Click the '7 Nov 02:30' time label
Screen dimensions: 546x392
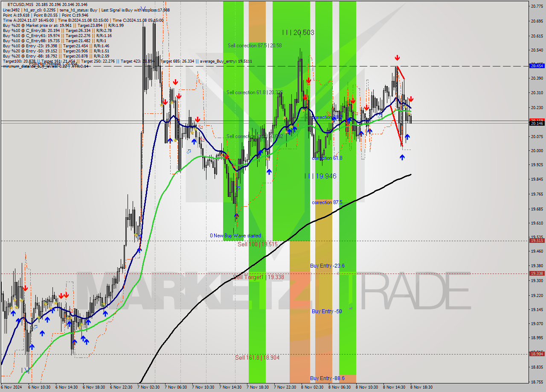[x=148, y=387]
